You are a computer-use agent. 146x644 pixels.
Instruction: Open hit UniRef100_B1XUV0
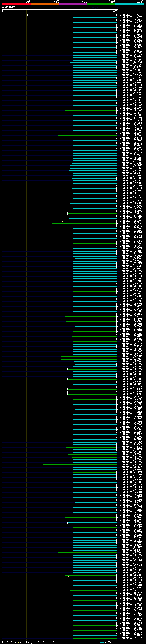coord(131,17)
